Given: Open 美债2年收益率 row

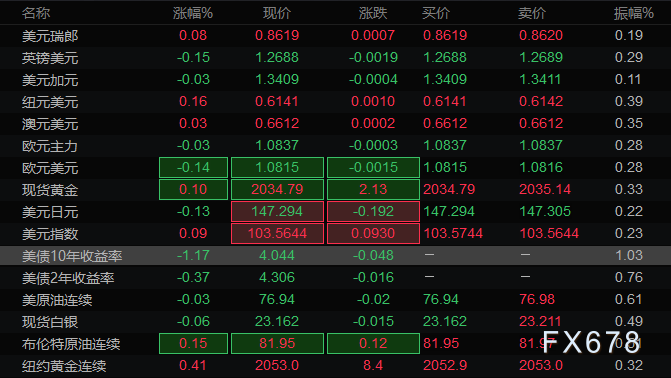Looking at the screenshot, I should point(336,278).
